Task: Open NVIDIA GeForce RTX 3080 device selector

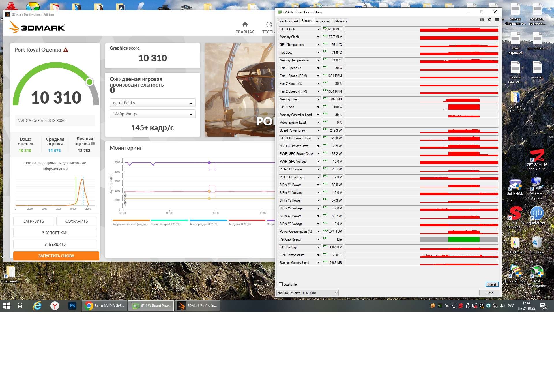Action: click(307, 293)
